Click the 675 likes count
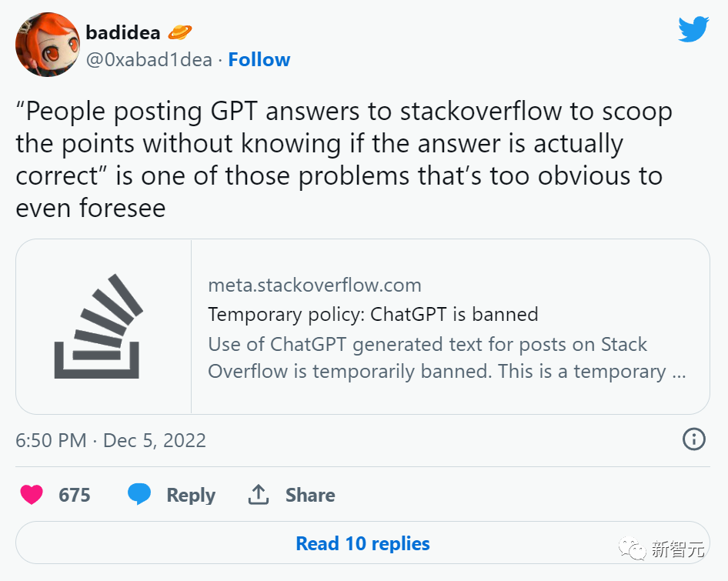The image size is (728, 581). click(75, 495)
